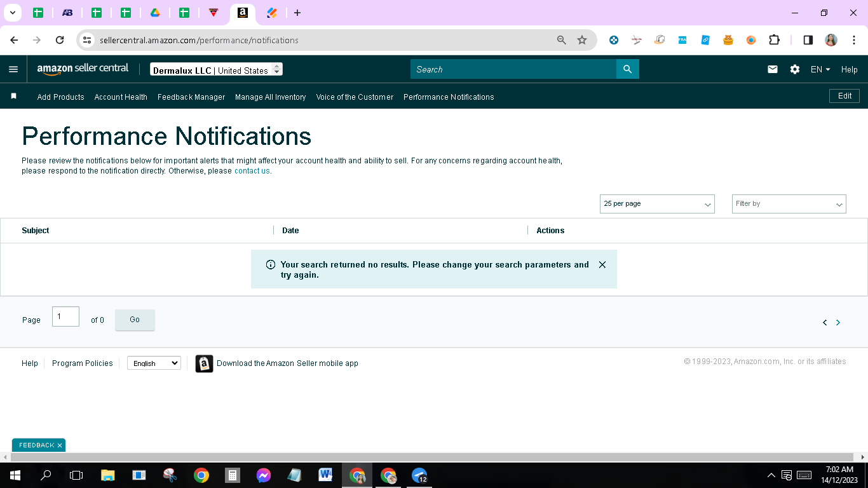This screenshot has width=868, height=488.
Task: Open a new browser tab
Action: click(x=297, y=13)
